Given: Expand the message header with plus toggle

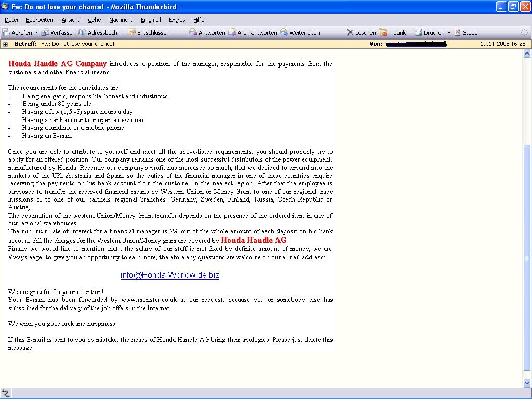Looking at the screenshot, I should click(x=5, y=44).
